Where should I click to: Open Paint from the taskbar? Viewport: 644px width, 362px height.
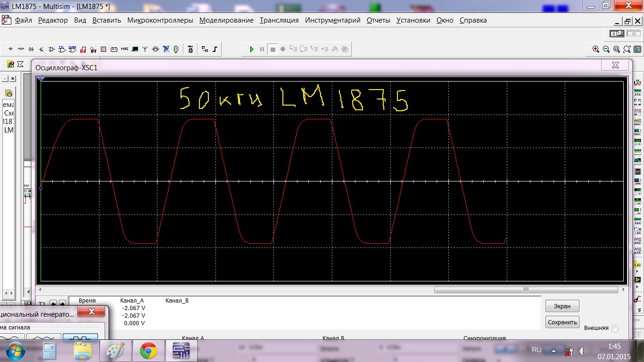click(x=115, y=351)
